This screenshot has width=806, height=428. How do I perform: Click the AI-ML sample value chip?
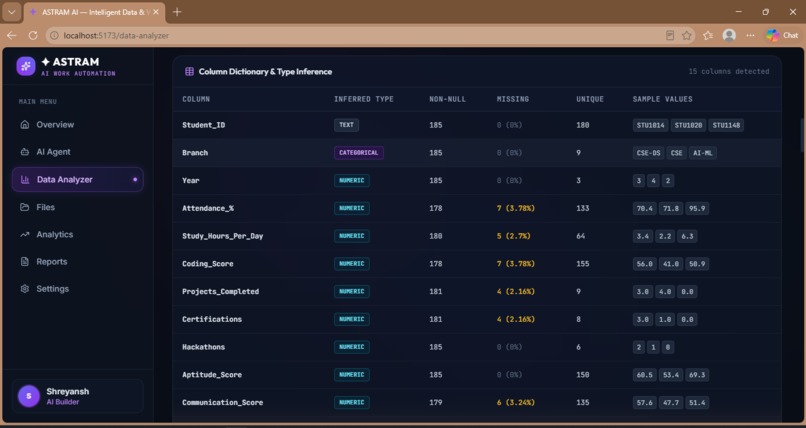tap(703, 153)
